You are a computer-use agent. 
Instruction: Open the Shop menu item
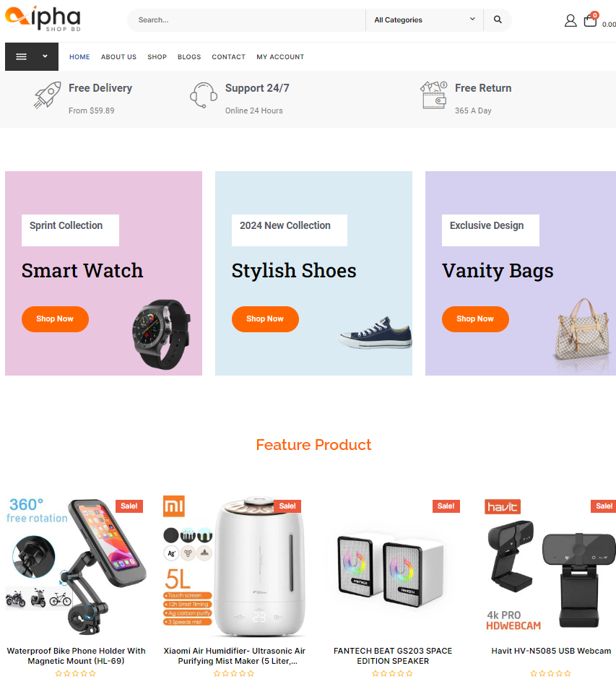point(157,57)
